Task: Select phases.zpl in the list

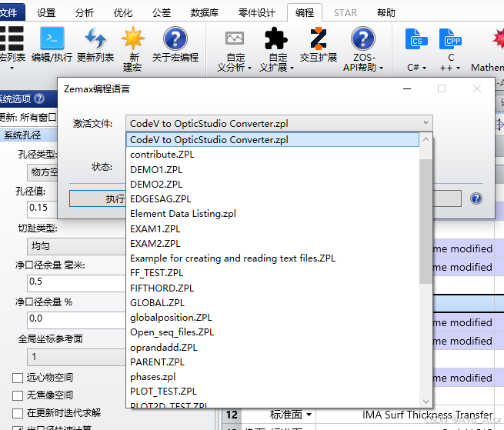Action: click(272, 377)
